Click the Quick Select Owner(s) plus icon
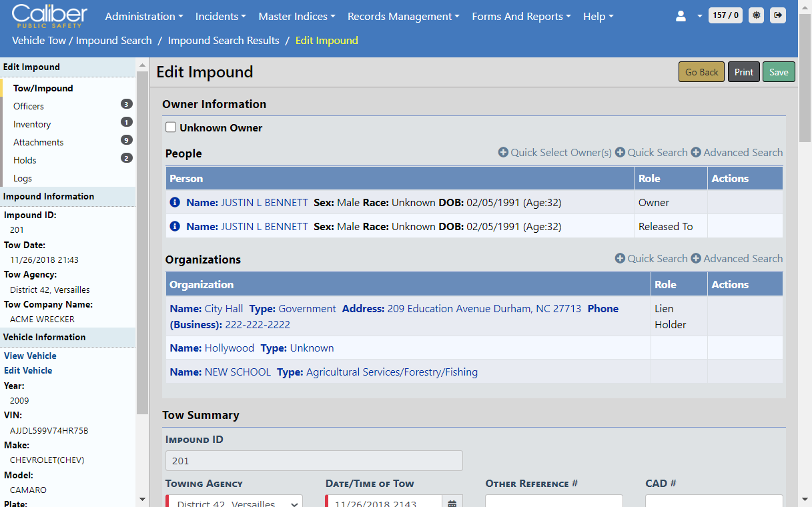Viewport: 812px width, 507px height. [503, 153]
